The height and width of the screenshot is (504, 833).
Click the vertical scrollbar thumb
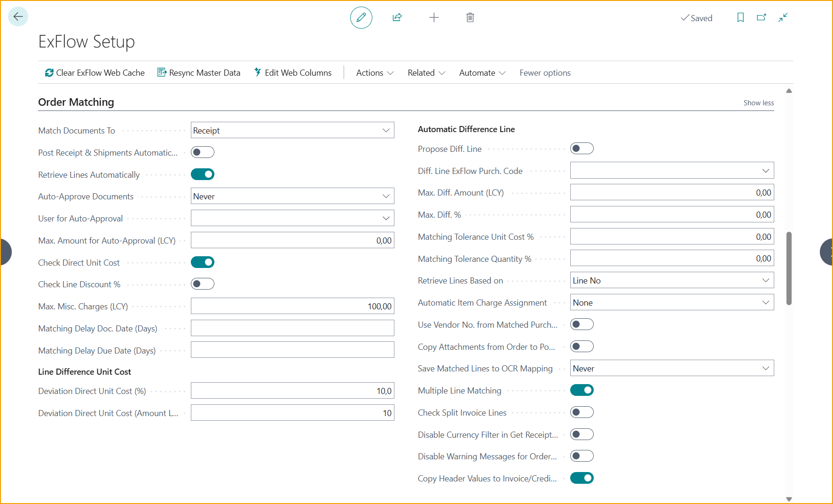pos(789,268)
